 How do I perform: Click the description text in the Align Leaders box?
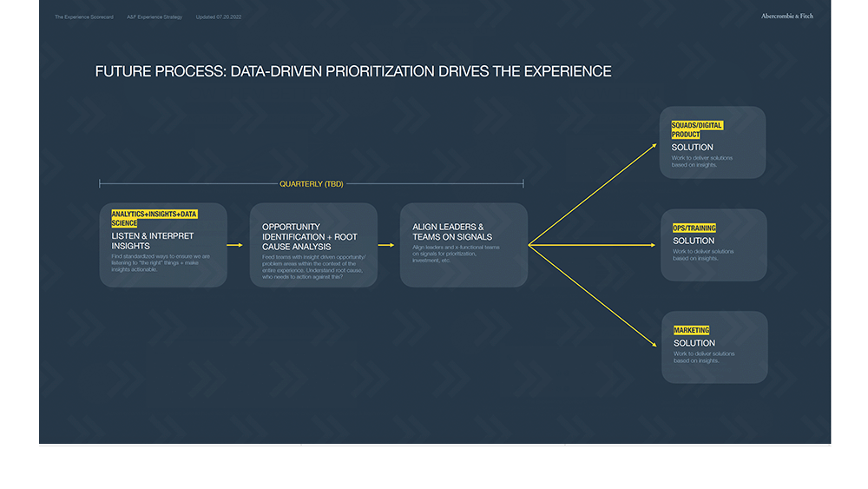pos(456,254)
